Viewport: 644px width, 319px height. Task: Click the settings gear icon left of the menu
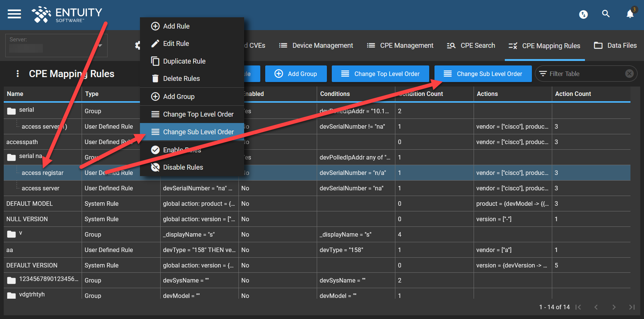(x=137, y=46)
